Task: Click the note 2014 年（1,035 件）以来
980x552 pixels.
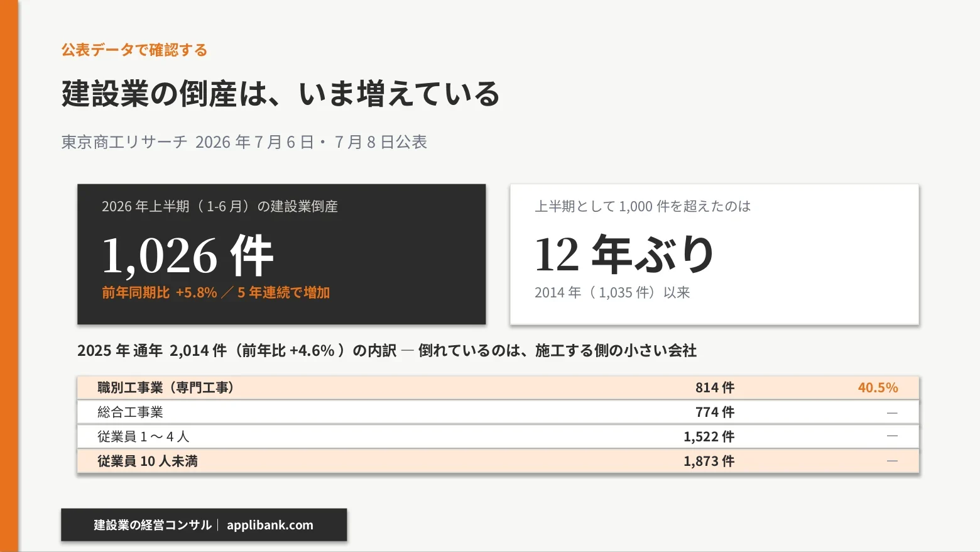Action: coord(612,292)
